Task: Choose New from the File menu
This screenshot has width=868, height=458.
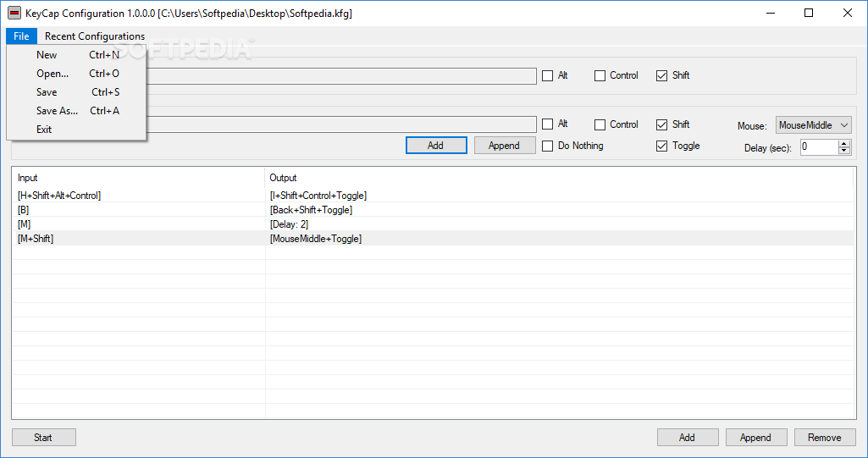Action: 77,55
